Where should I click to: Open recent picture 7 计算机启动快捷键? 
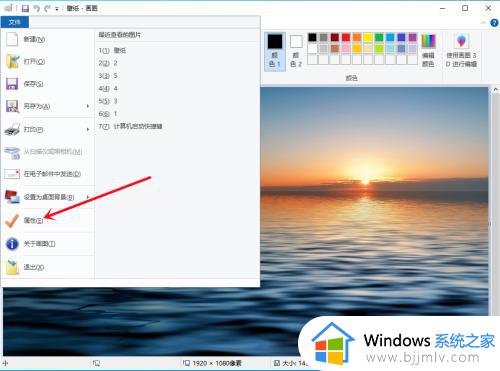[x=131, y=126]
